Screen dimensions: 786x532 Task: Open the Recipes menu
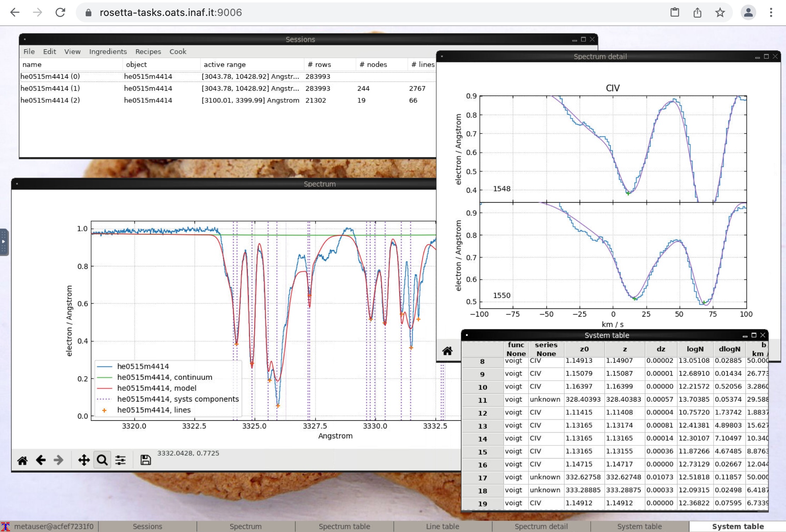point(148,52)
